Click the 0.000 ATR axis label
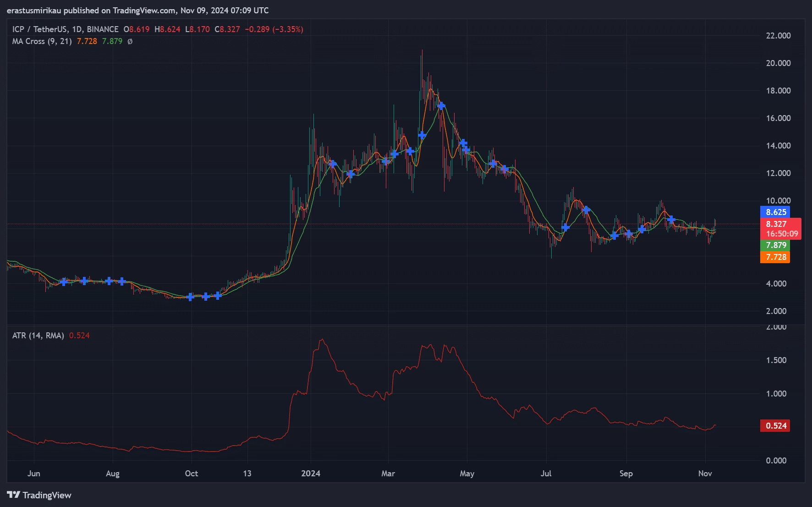Image resolution: width=812 pixels, height=507 pixels. tap(776, 461)
